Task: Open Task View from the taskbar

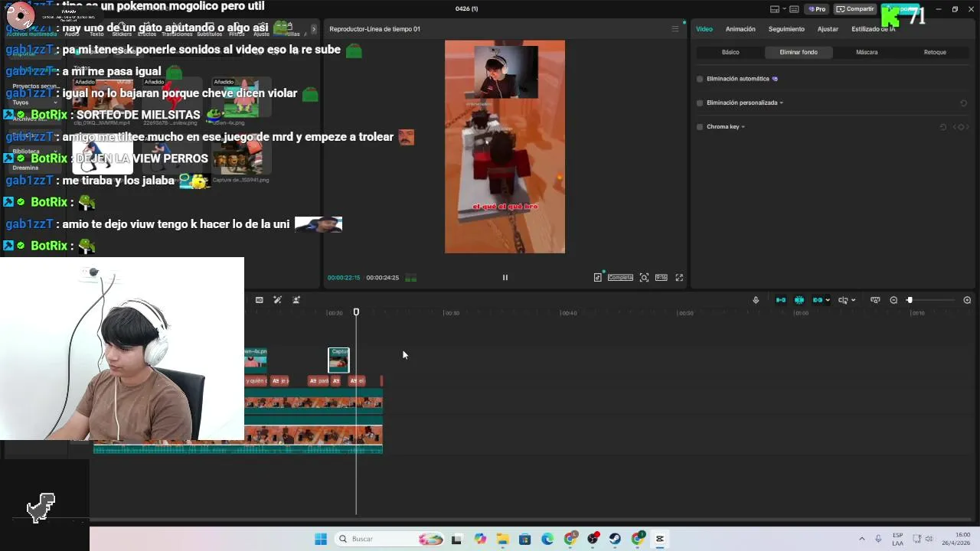Action: 456,539
